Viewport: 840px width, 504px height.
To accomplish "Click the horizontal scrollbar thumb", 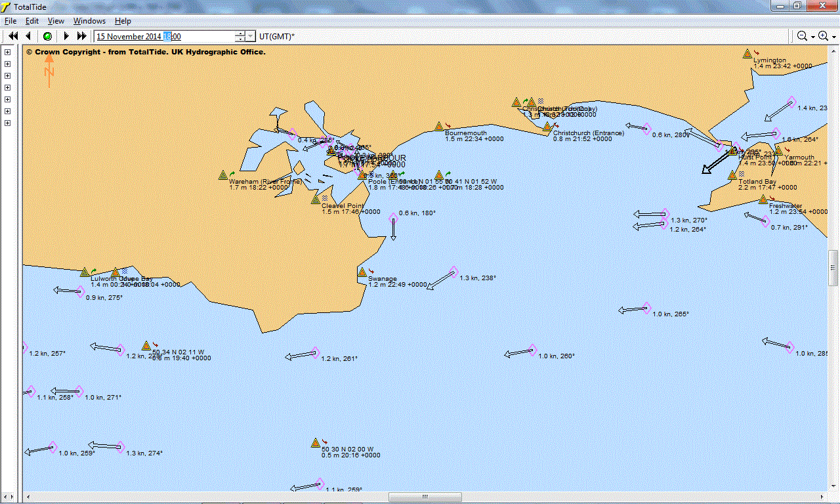I will (425, 497).
